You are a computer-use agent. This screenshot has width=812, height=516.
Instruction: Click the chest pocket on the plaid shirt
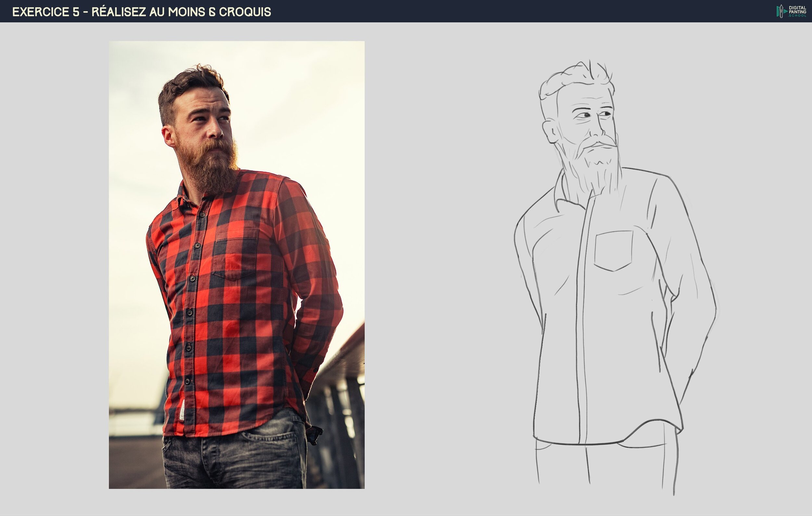235,256
